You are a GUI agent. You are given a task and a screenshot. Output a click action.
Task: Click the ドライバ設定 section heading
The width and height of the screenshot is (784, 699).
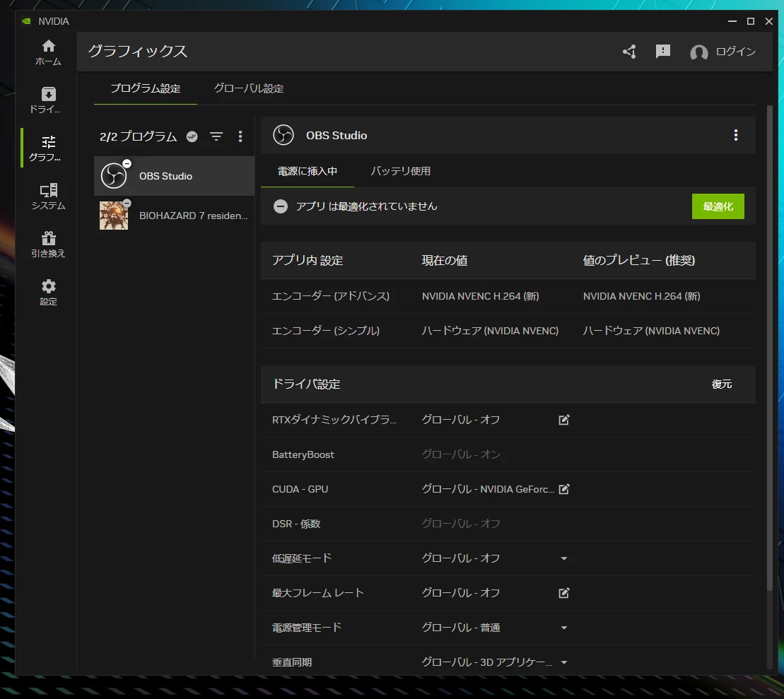306,384
